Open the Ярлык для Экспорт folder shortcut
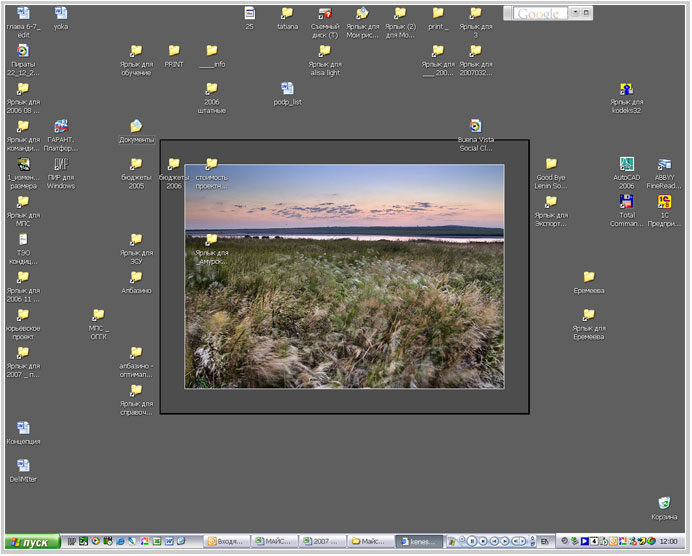This screenshot has height=556, width=692. pos(551,210)
